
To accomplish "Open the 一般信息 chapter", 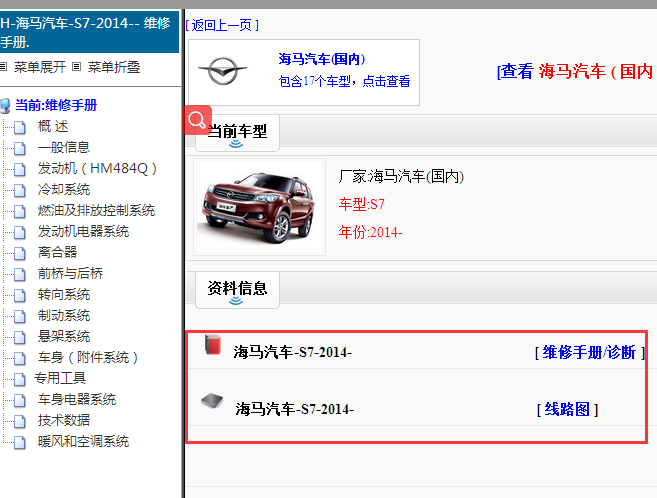I will pos(64,147).
